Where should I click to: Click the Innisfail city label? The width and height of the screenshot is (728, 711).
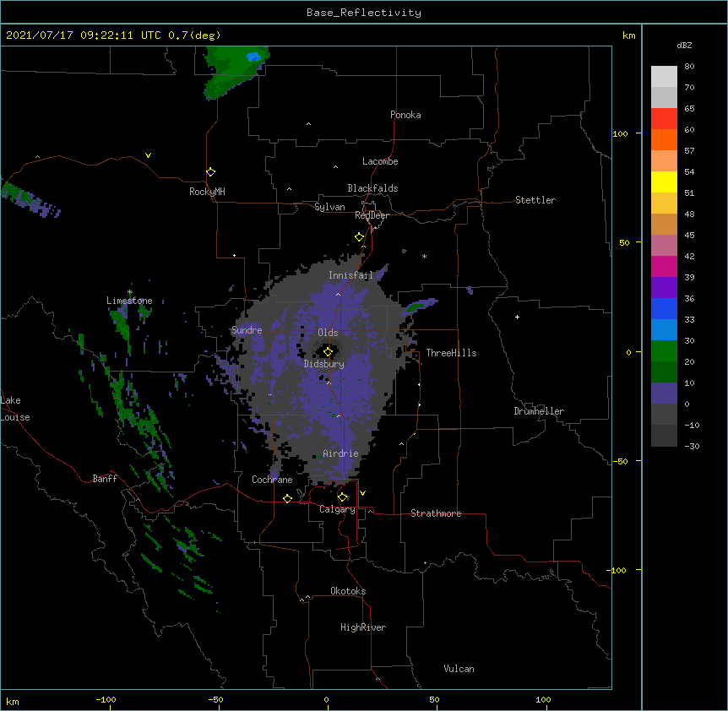(350, 275)
